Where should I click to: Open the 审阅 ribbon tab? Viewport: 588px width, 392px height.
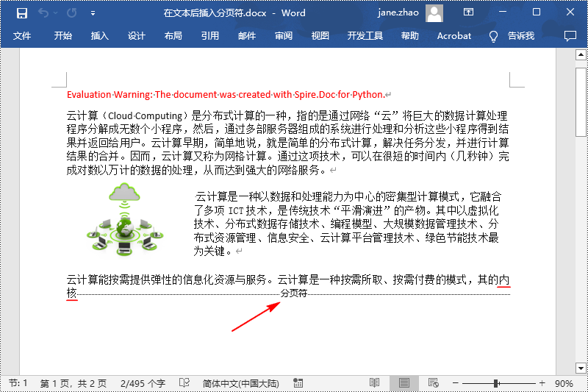click(284, 36)
